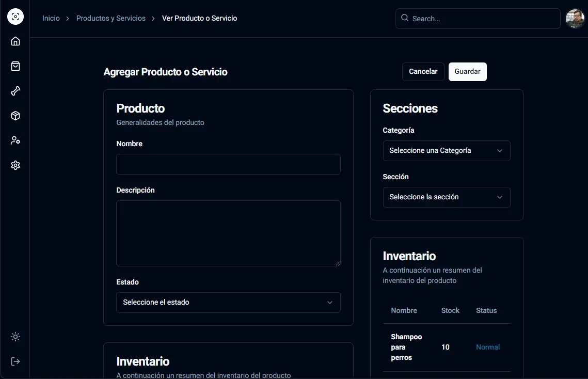Screen dimensions: 588x379
Task: Click the Nombre input field
Action: tap(228, 164)
